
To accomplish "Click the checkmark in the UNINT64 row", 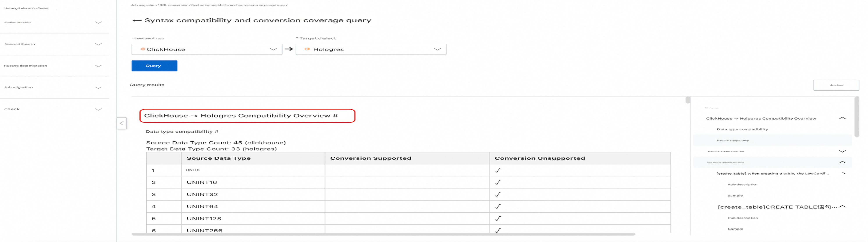I will click(498, 207).
